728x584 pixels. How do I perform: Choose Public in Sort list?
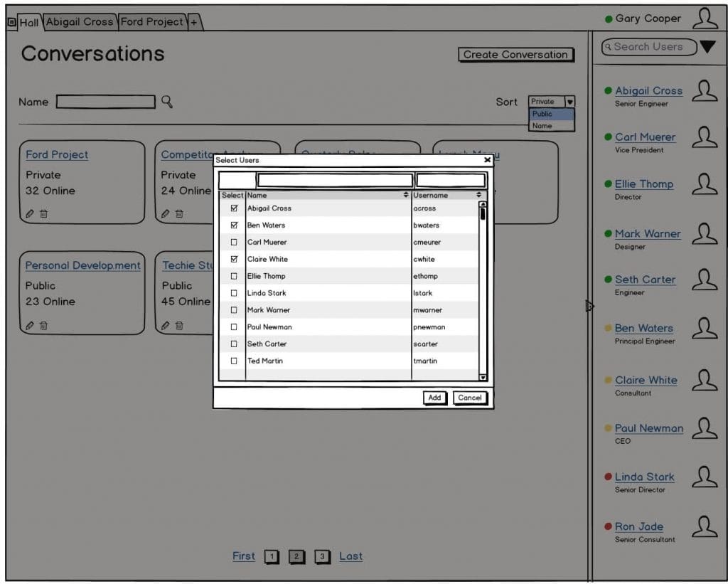(x=551, y=114)
